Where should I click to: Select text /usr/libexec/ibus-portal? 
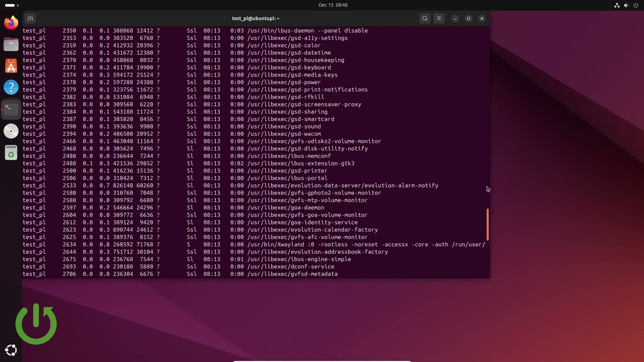click(287, 178)
